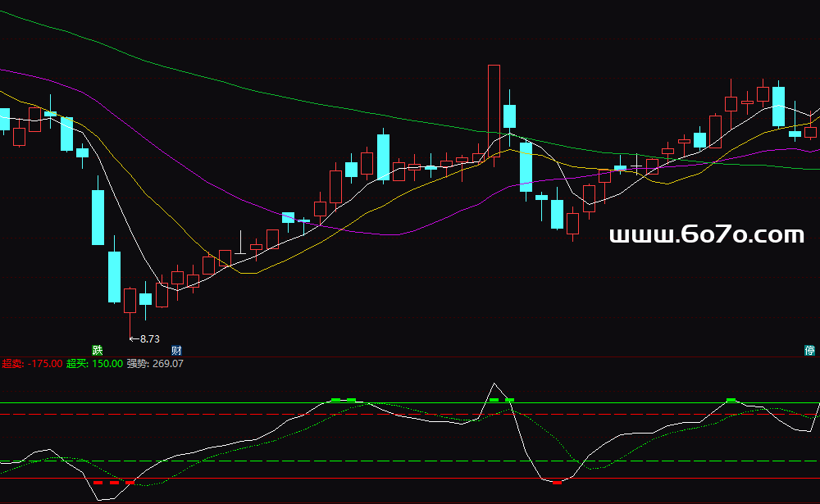Click the green marker under indicator's highest peak
The image size is (820, 504).
pyautogui.click(x=494, y=399)
